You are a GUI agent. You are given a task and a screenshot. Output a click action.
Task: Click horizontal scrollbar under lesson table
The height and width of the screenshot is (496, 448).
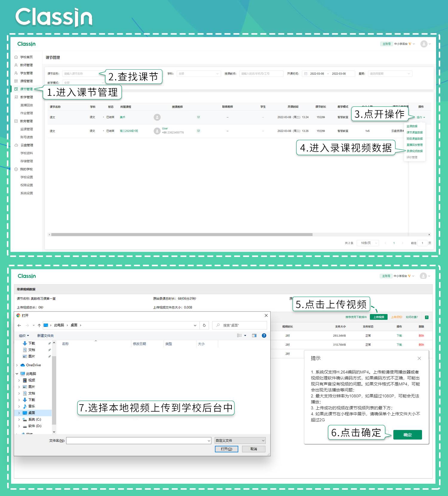pyautogui.click(x=182, y=235)
